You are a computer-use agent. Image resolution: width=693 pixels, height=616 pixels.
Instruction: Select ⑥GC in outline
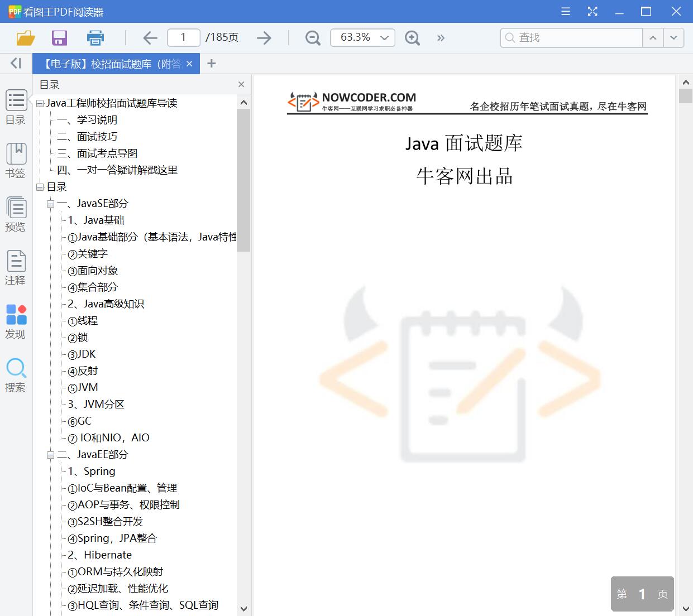(79, 421)
